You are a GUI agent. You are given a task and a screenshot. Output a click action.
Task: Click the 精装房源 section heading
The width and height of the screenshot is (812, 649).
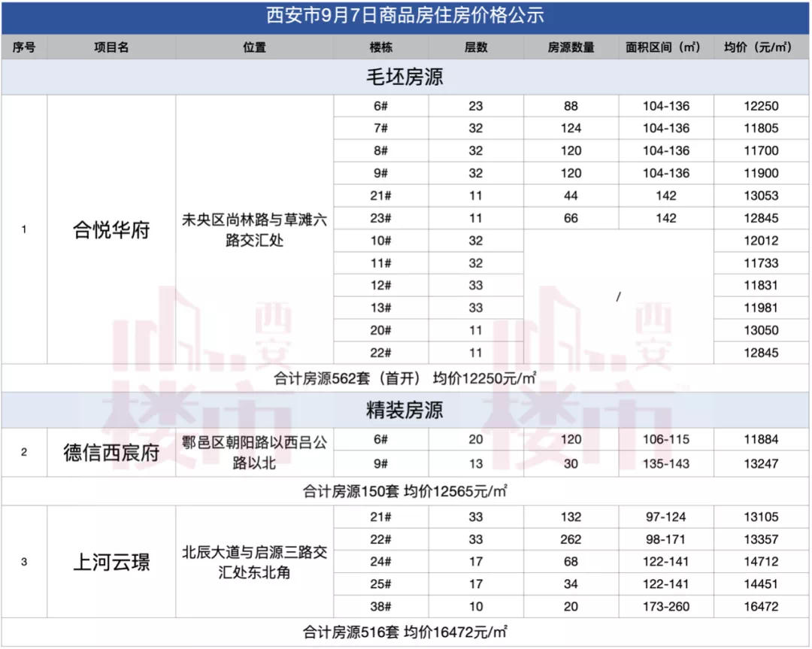pyautogui.click(x=405, y=410)
